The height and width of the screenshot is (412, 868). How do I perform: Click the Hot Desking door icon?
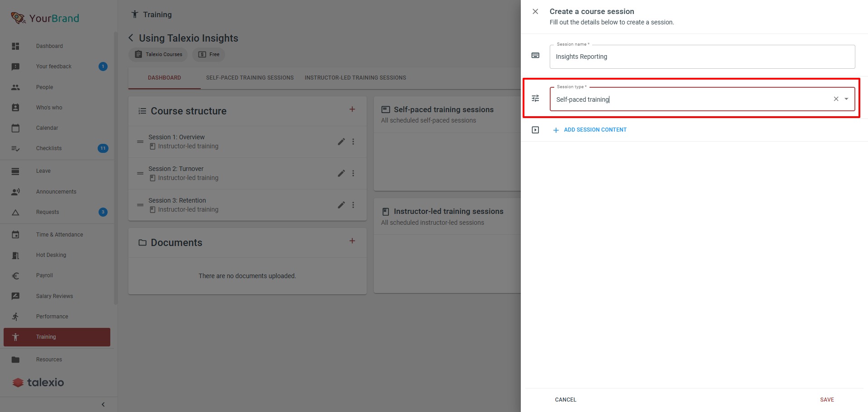tap(15, 256)
